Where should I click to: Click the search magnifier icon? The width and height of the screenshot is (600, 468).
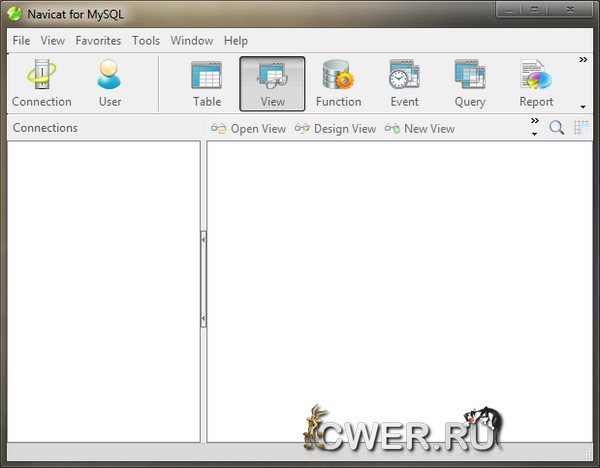[x=556, y=128]
